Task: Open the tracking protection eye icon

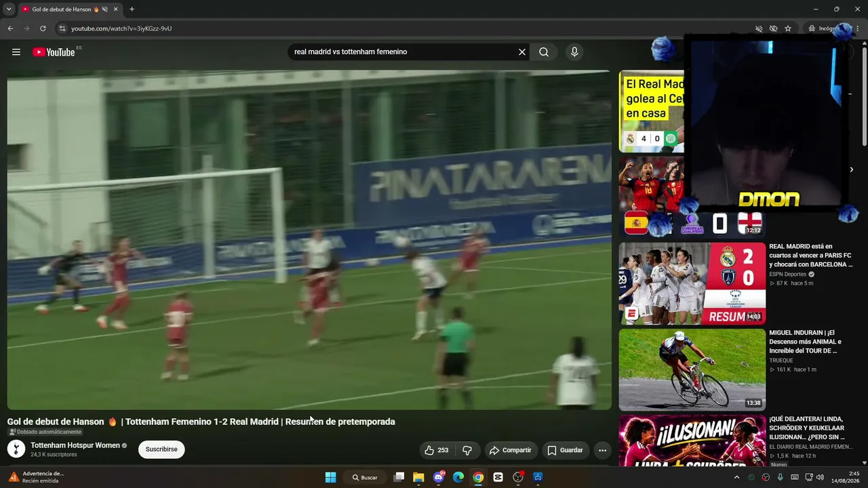Action: point(774,28)
